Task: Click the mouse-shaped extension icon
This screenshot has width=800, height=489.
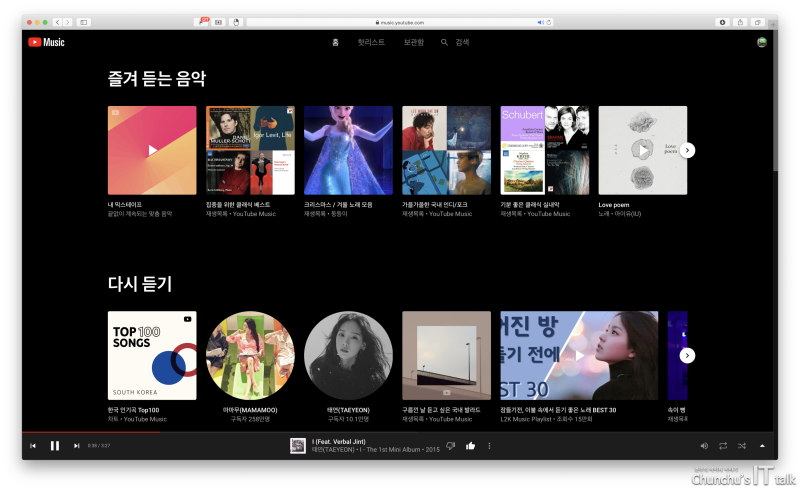Action: tap(236, 22)
